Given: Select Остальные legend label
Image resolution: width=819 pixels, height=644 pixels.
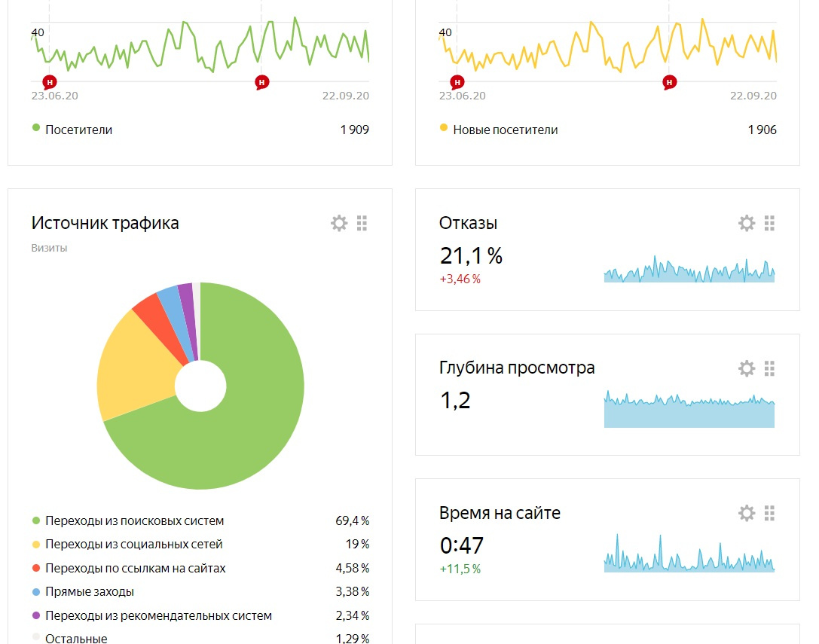Looking at the screenshot, I should [76, 638].
